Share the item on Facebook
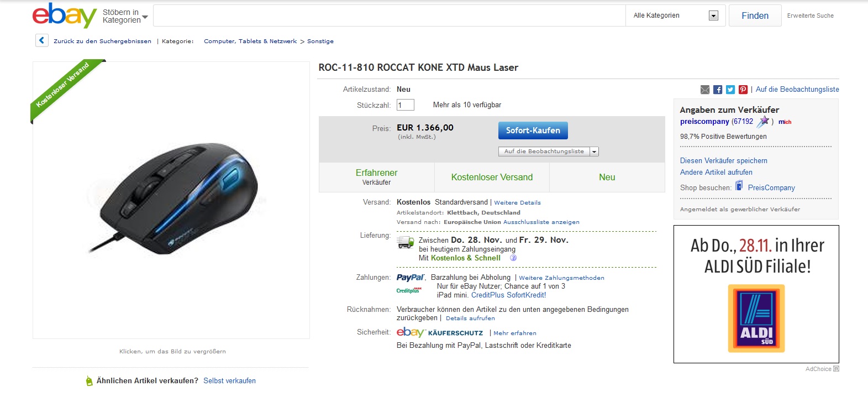868x407 pixels. (x=718, y=90)
